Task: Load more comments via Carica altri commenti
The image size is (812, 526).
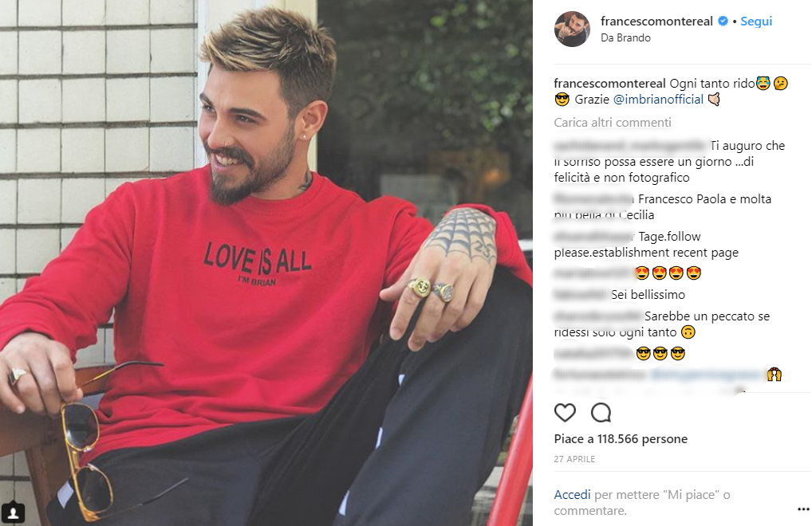Action: (x=613, y=123)
